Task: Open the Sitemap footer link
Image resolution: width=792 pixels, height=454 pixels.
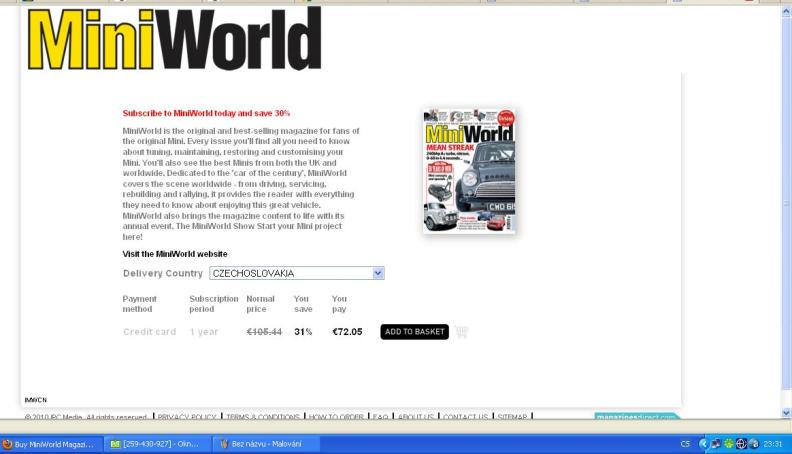Action: [x=512, y=417]
